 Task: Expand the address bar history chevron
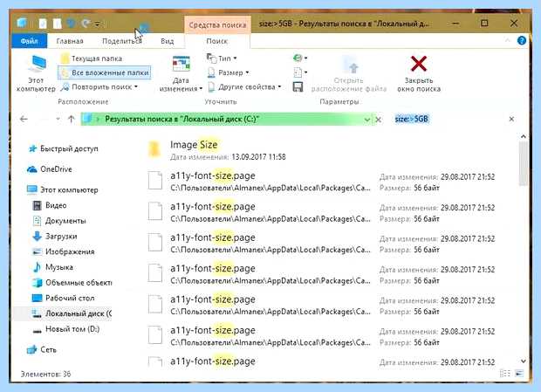(x=367, y=120)
